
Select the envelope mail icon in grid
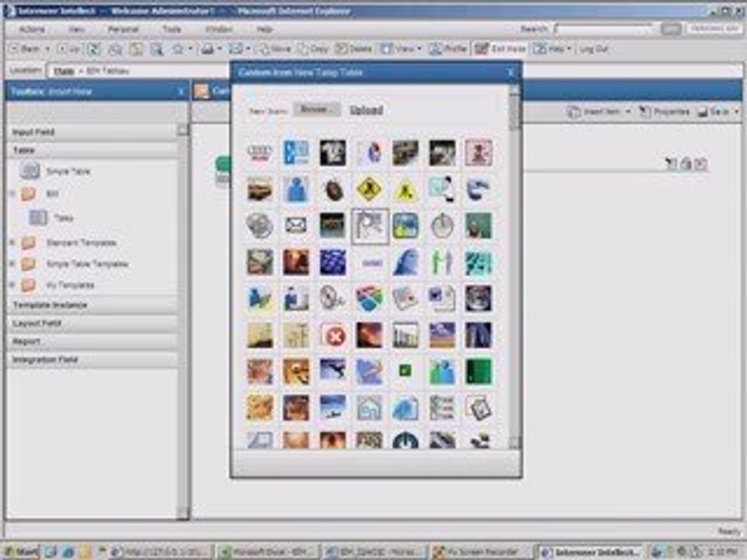point(296,226)
